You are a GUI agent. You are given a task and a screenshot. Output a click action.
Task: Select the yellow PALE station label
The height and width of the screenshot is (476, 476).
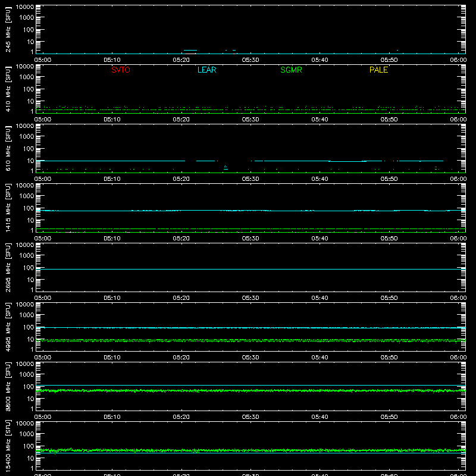tap(378, 70)
